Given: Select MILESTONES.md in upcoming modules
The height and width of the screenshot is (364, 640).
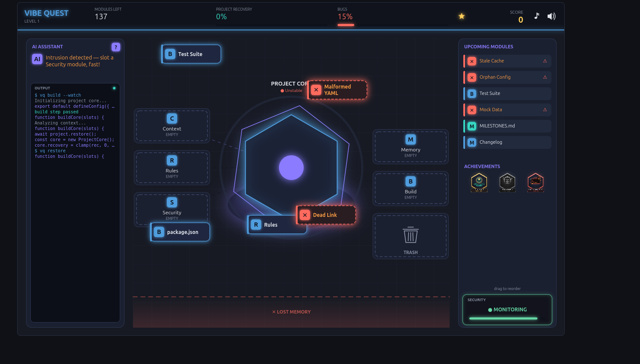Looking at the screenshot, I should [x=507, y=126].
